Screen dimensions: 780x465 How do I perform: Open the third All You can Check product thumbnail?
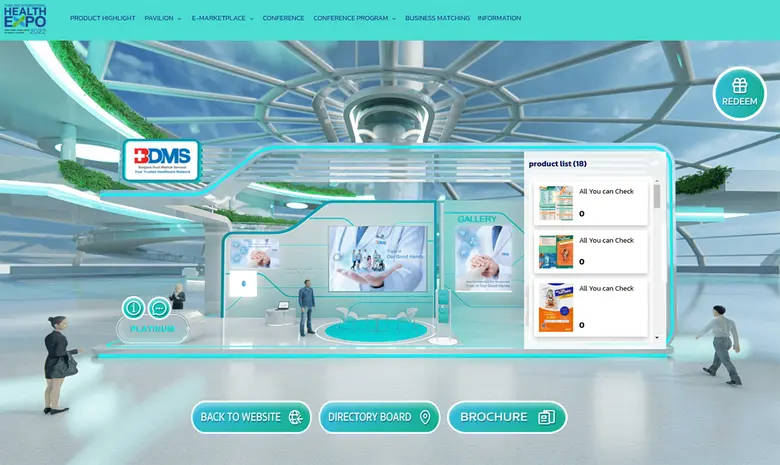point(556,307)
